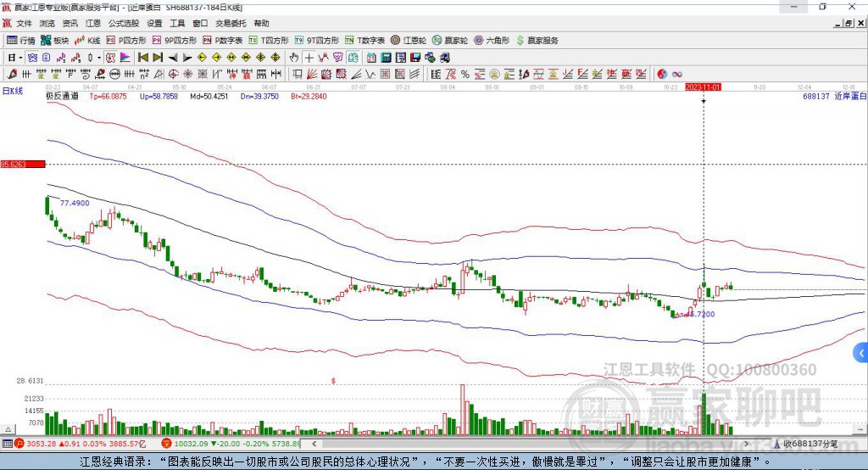The width and height of the screenshot is (868, 470).
Task: Click the first yellow diamond arrow icon
Action: [x=202, y=58]
